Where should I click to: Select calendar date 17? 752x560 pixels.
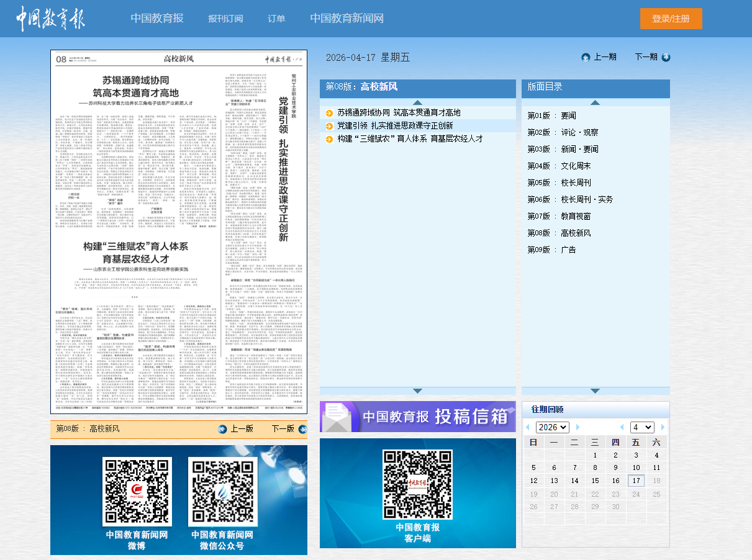point(636,481)
